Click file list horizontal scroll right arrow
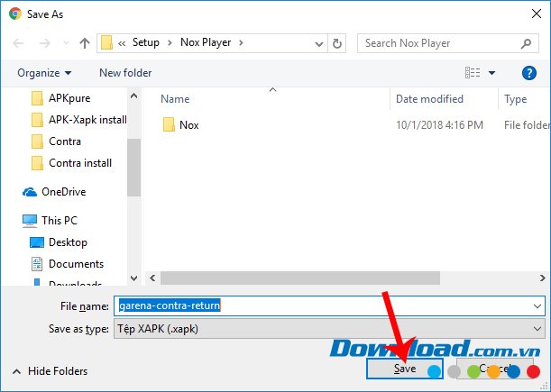The height and width of the screenshot is (392, 551). pyautogui.click(x=543, y=278)
